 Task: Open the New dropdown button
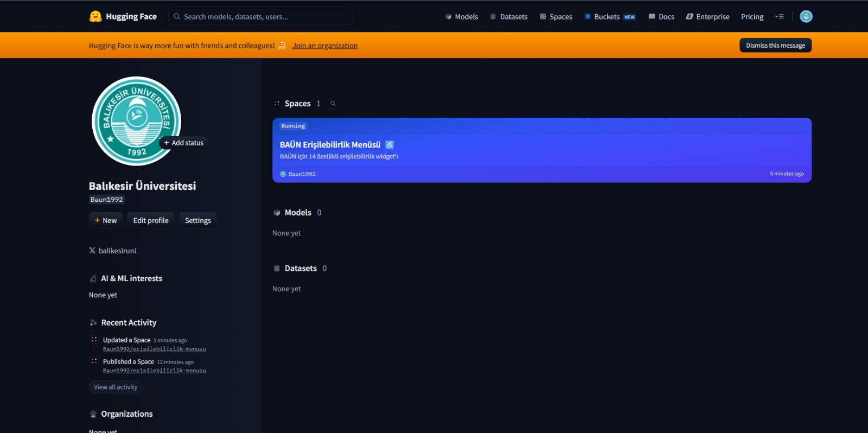[x=106, y=220]
